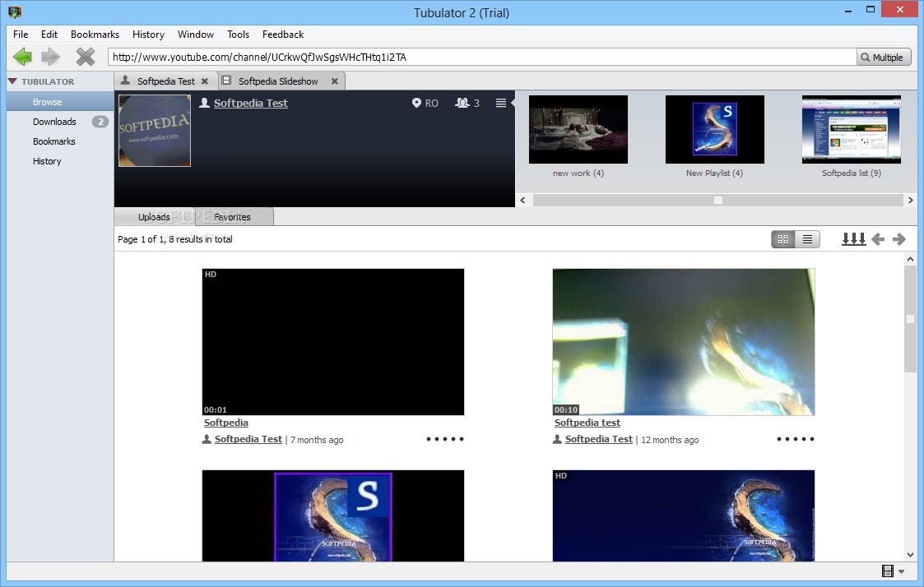Viewport: 924px width, 587px height.
Task: Click the playlist strip right scroll arrow
Action: (x=911, y=200)
